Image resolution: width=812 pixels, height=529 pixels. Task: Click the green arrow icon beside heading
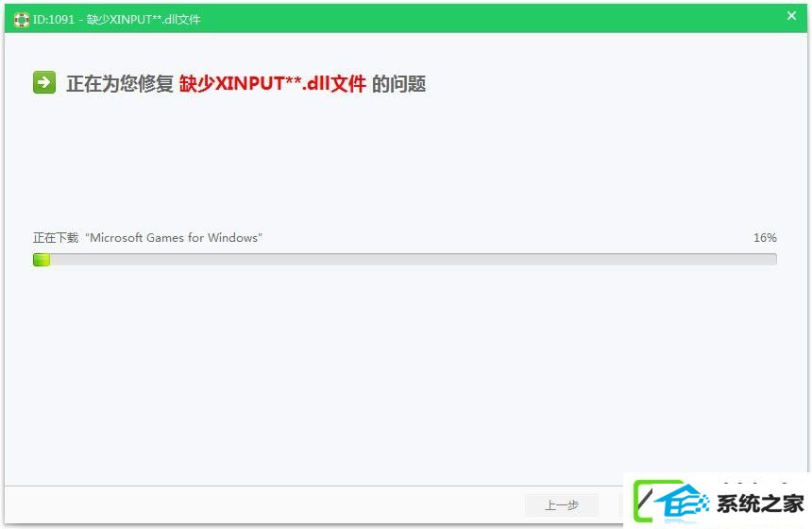click(44, 82)
